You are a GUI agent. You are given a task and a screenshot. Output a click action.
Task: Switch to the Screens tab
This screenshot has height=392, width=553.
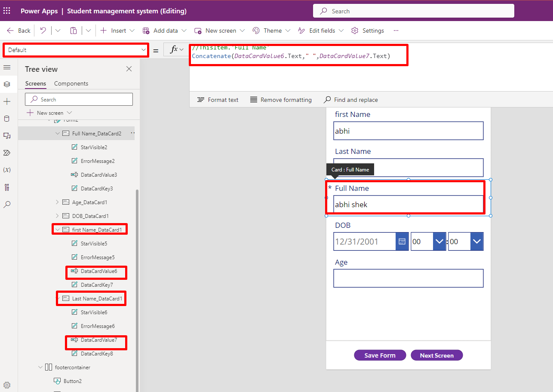click(x=36, y=83)
